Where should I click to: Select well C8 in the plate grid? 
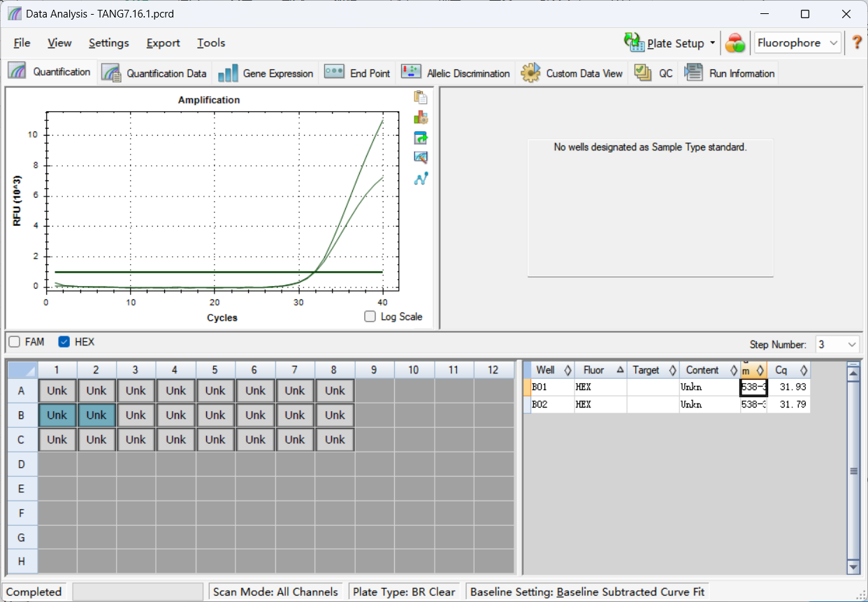[x=335, y=440]
